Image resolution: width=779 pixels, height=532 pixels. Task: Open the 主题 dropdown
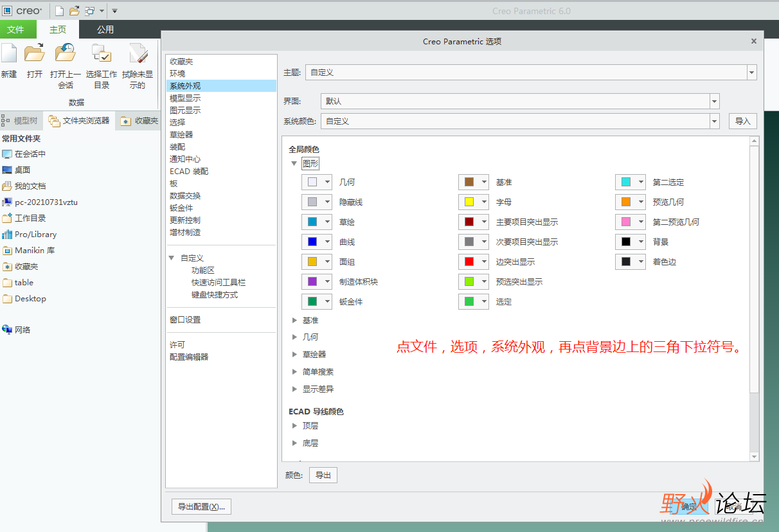752,73
